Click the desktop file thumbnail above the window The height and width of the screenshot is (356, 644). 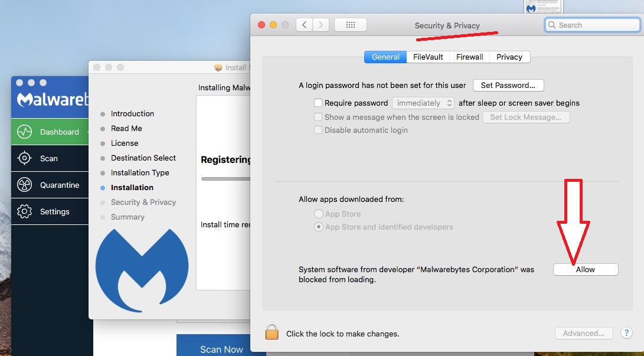[x=543, y=6]
